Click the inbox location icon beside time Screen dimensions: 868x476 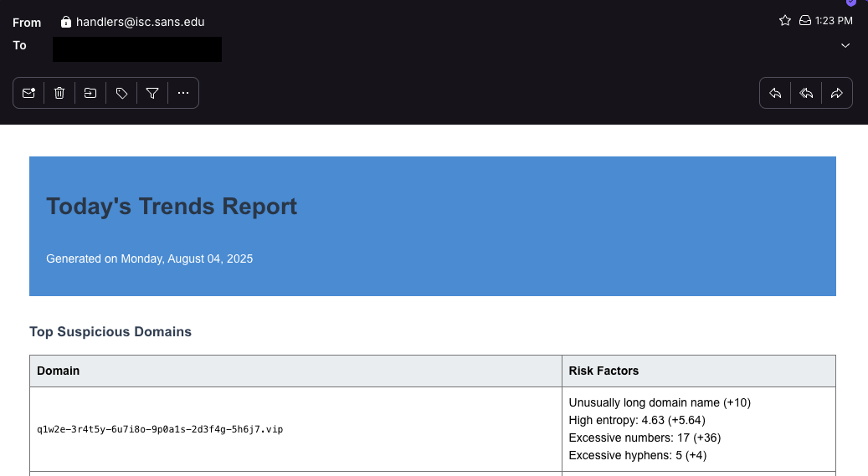point(805,21)
